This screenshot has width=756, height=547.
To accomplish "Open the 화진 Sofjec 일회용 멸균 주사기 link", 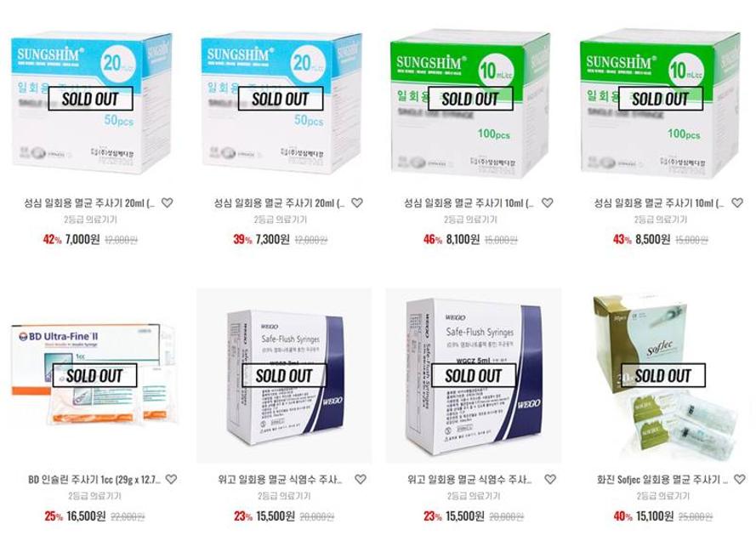I will [662, 480].
